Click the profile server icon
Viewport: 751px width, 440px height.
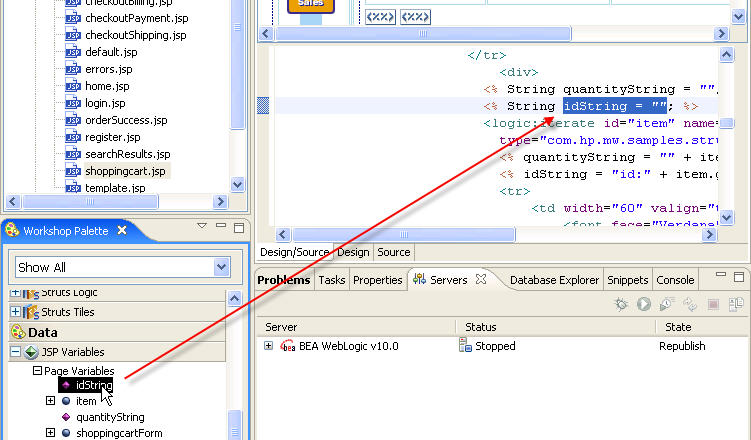(x=667, y=304)
